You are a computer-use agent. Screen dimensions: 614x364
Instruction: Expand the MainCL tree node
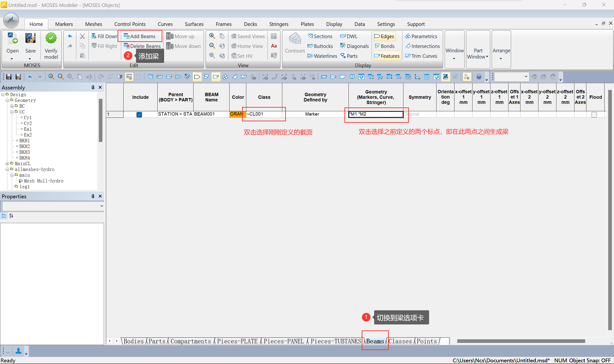(7, 163)
